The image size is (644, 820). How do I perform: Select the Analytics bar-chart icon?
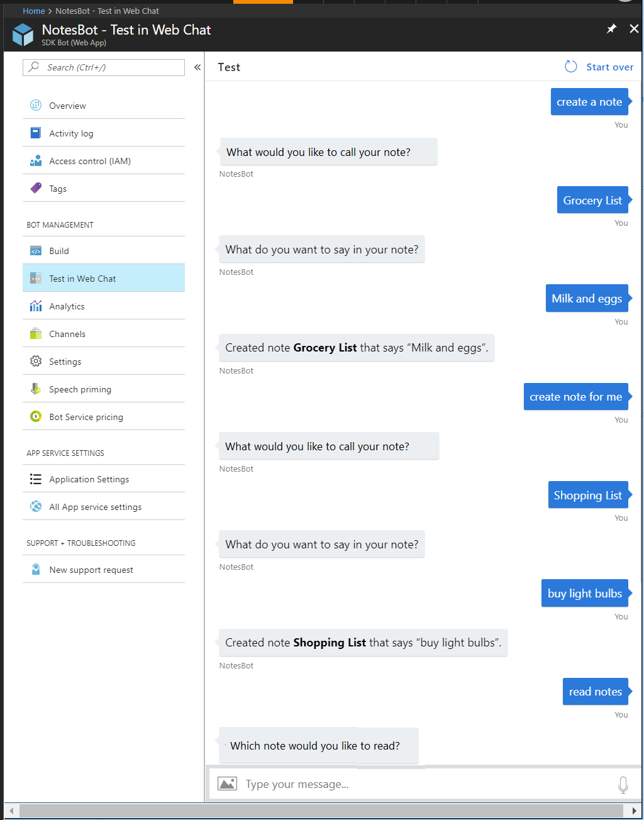click(36, 306)
